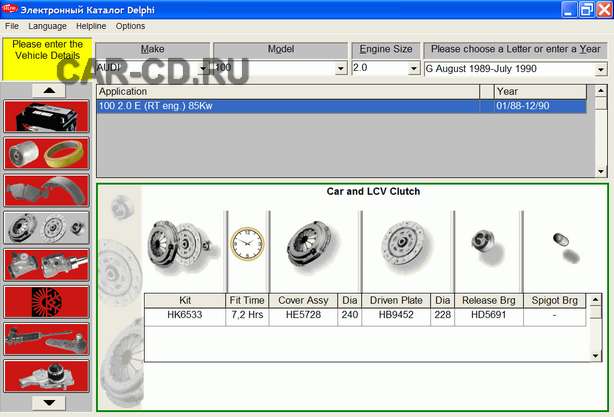The height and width of the screenshot is (417, 614).
Task: Open the Options menu
Action: pos(130,26)
